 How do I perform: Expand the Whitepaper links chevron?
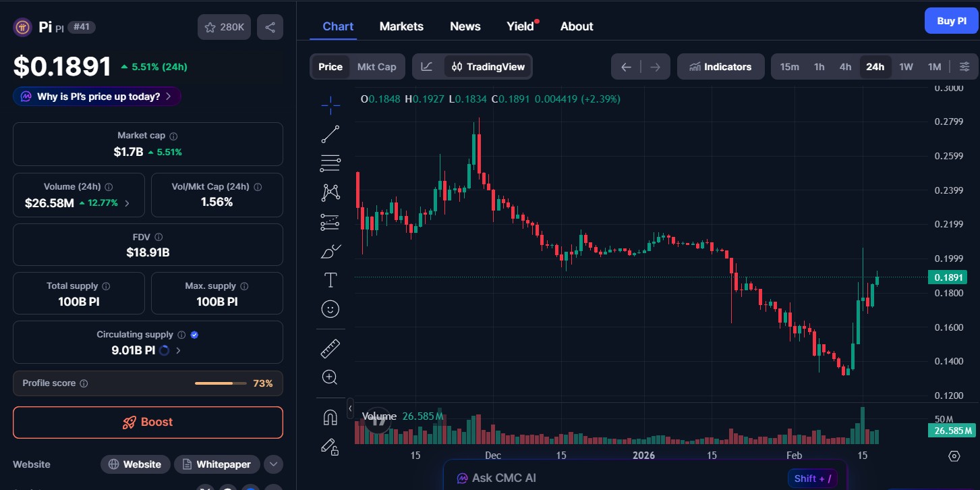[x=274, y=464]
